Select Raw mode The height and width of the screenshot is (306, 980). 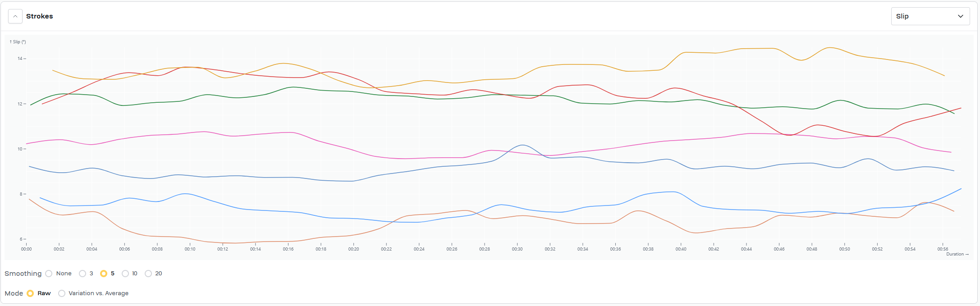[30, 293]
